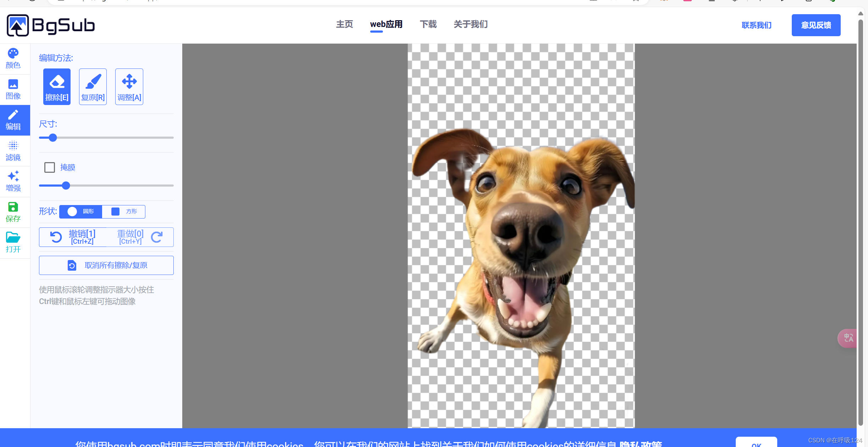The height and width of the screenshot is (447, 868).
Task: Select the 复原[R] restore brush tool
Action: click(x=93, y=87)
